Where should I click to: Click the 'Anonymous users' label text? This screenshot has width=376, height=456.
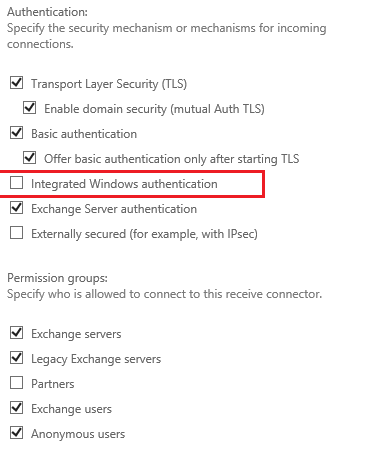(x=78, y=434)
